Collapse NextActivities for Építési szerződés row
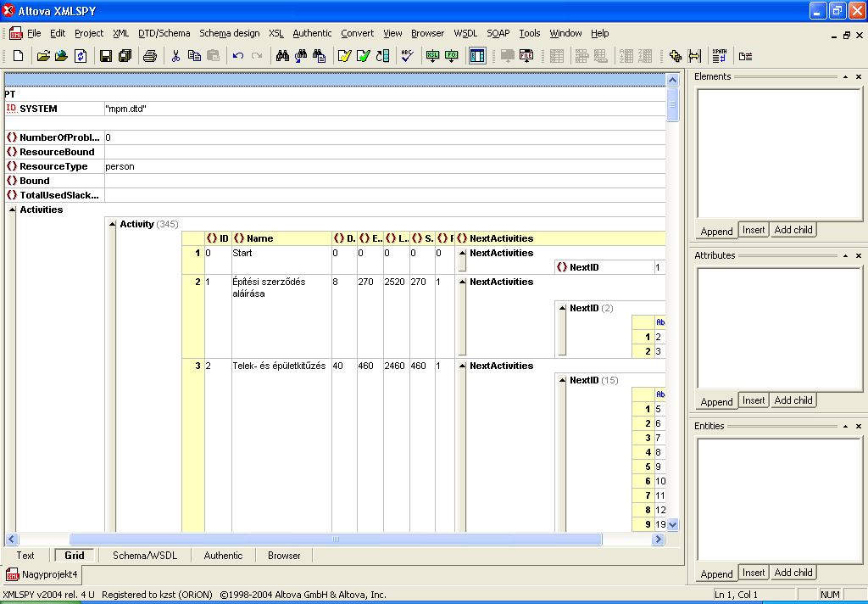Viewport: 868px width, 604px height. [x=462, y=282]
